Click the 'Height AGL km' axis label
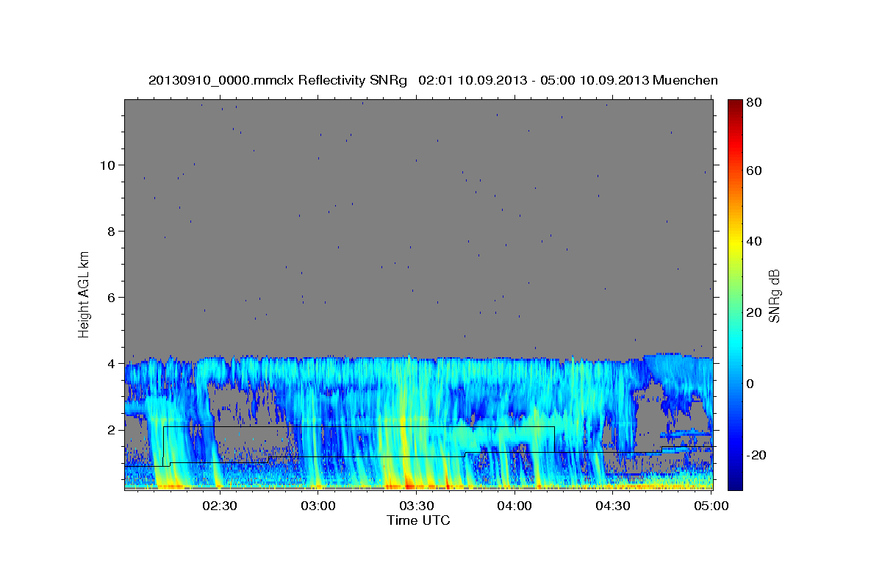This screenshot has width=882, height=588. 85,294
